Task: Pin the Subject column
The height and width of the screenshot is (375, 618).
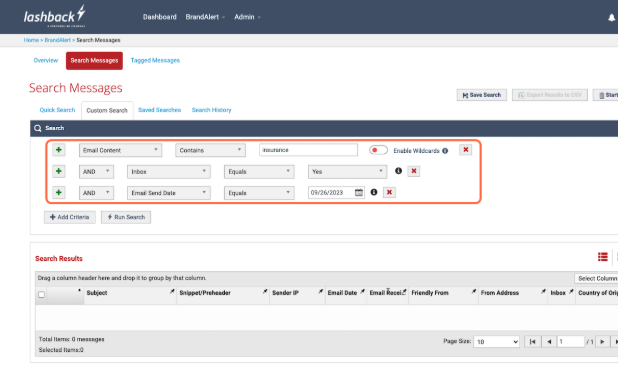Action: [172, 291]
